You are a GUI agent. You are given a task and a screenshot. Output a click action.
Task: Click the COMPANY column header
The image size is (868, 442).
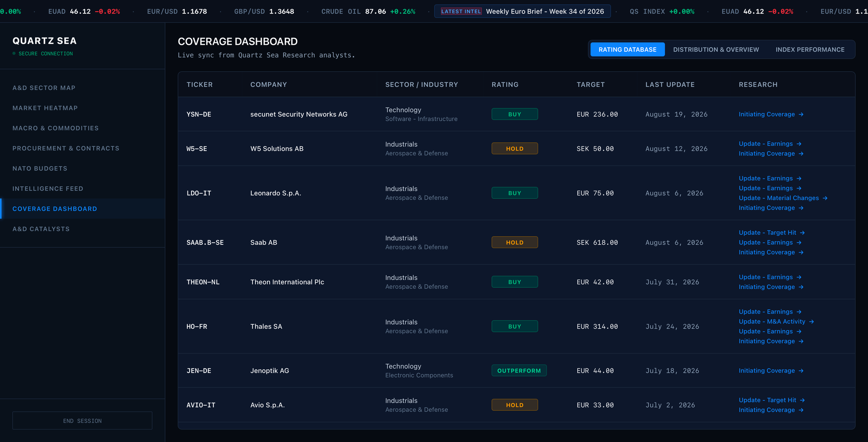click(x=269, y=85)
